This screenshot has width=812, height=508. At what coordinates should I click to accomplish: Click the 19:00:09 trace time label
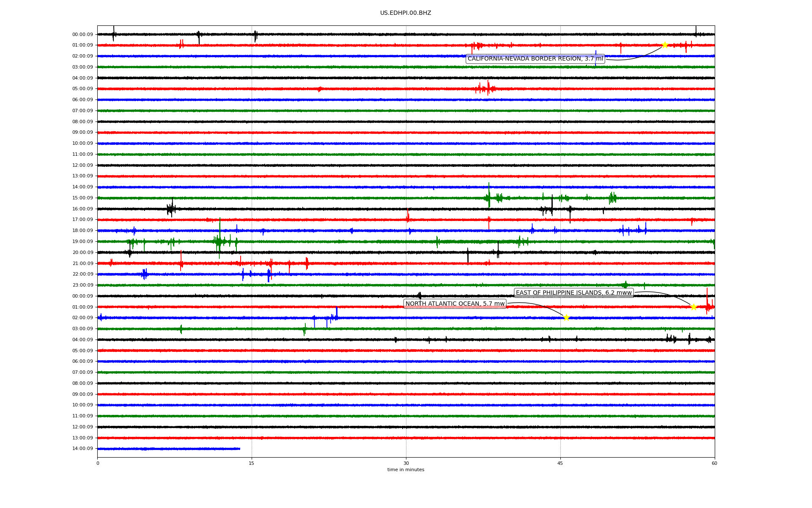(83, 242)
